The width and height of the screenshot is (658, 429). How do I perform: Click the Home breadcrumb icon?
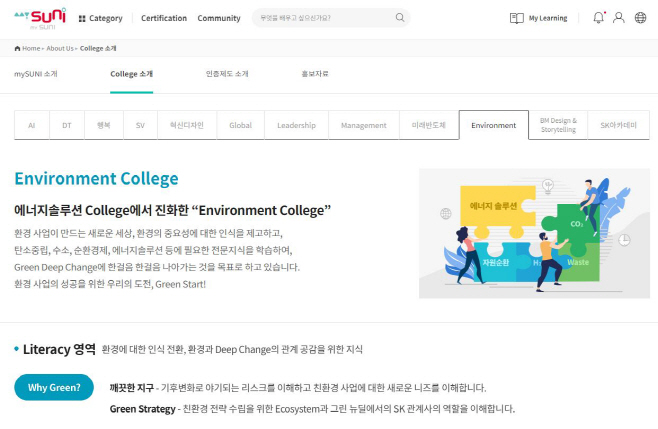(18, 48)
